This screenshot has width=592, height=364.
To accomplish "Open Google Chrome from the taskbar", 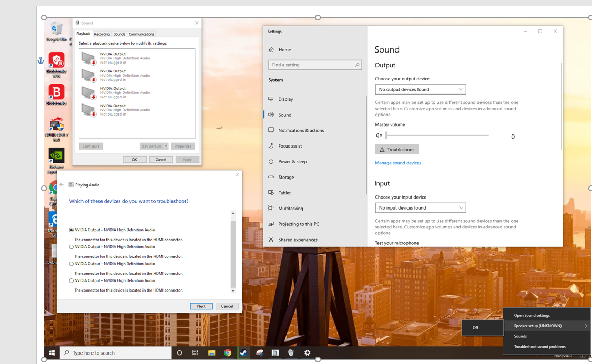I will point(227,352).
